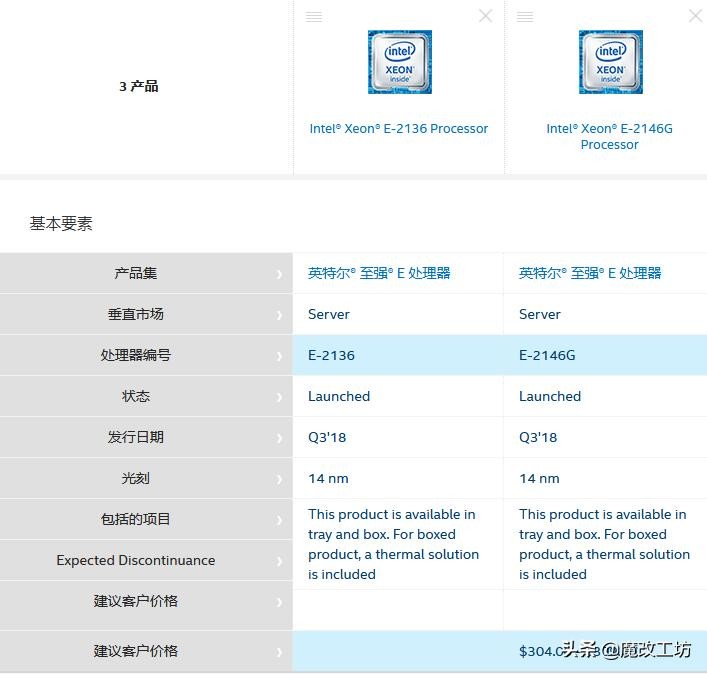707x674 pixels.
Task: Click the Xeon badge image for E-2146G
Action: point(610,62)
